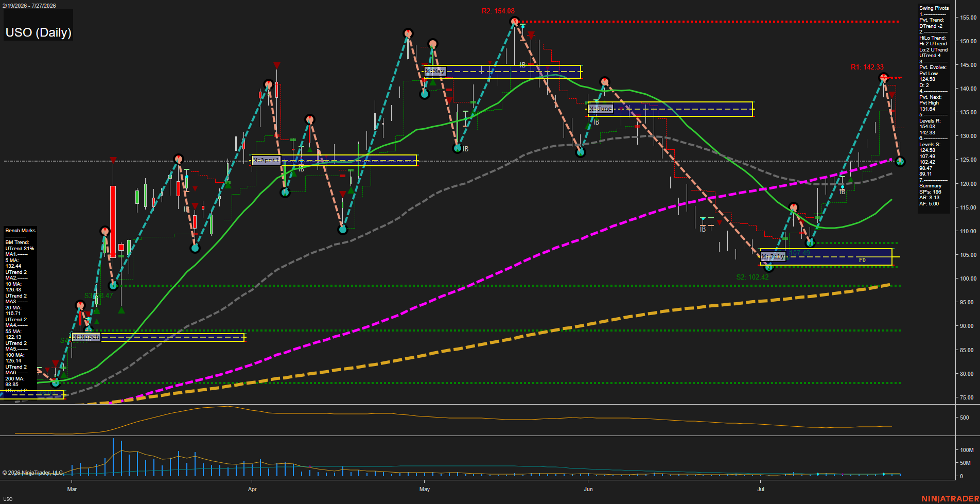Click the April pivot low near 118
Image resolution: width=980 pixels, height=504 pixels.
tap(285, 192)
